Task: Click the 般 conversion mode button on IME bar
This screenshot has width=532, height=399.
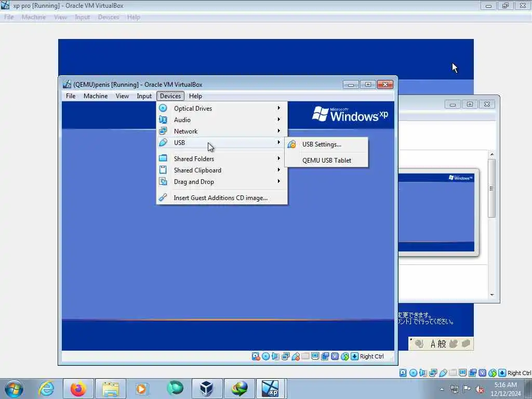Action: point(442,344)
